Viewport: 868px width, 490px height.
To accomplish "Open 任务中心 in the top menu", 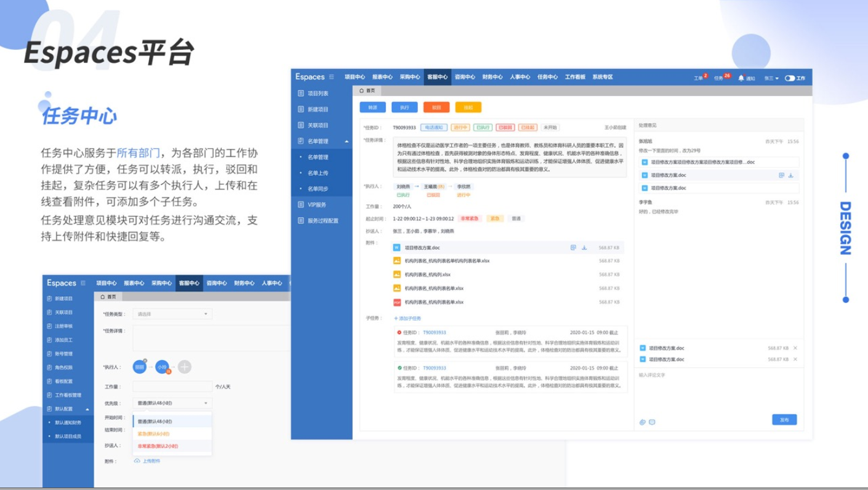I will [x=547, y=77].
